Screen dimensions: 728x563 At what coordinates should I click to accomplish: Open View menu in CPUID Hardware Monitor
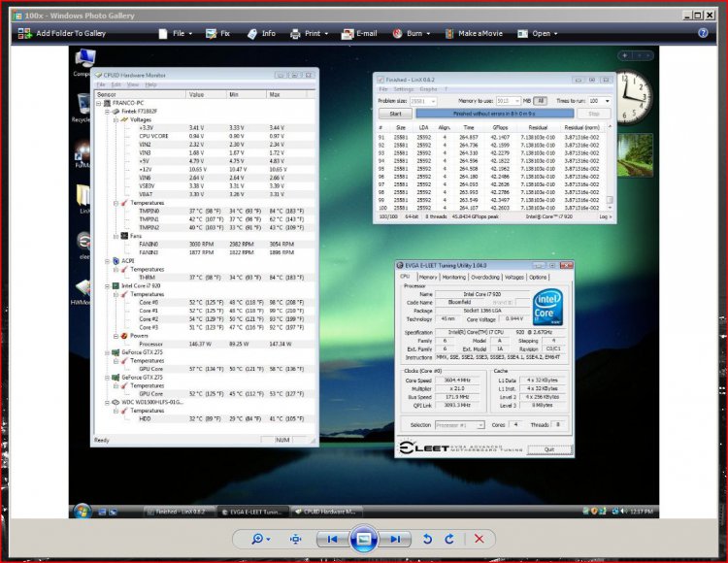133,84
